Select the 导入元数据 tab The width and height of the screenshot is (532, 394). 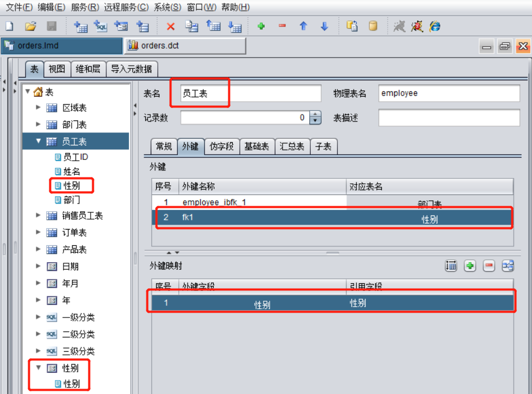132,69
